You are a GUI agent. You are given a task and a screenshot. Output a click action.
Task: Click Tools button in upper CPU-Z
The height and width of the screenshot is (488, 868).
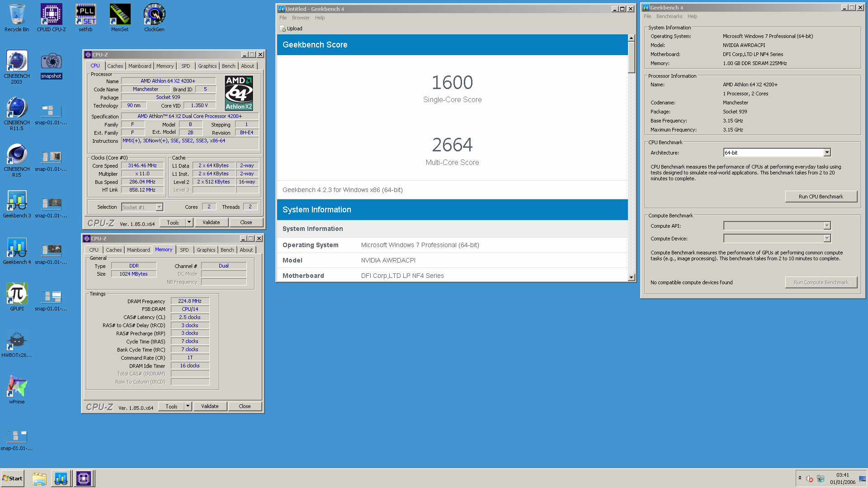pos(173,222)
